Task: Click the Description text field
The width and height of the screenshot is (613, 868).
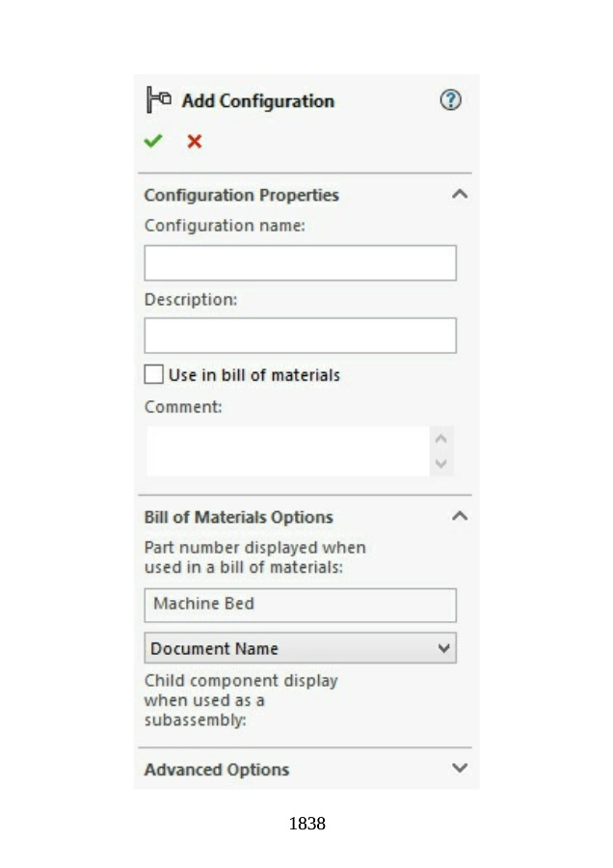Action: click(x=300, y=336)
